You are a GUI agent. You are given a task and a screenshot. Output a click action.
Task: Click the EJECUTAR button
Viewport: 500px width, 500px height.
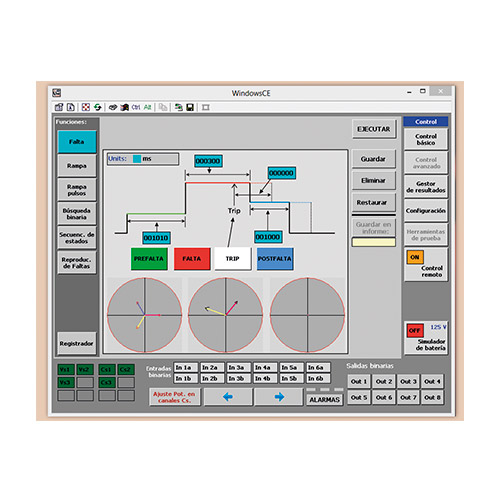click(x=374, y=129)
